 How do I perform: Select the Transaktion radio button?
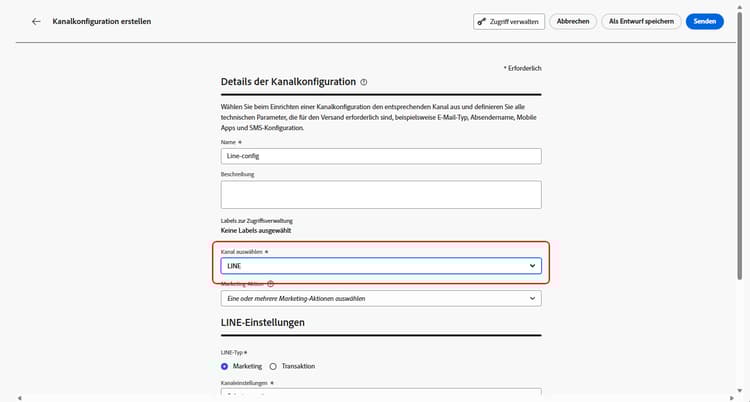point(273,366)
